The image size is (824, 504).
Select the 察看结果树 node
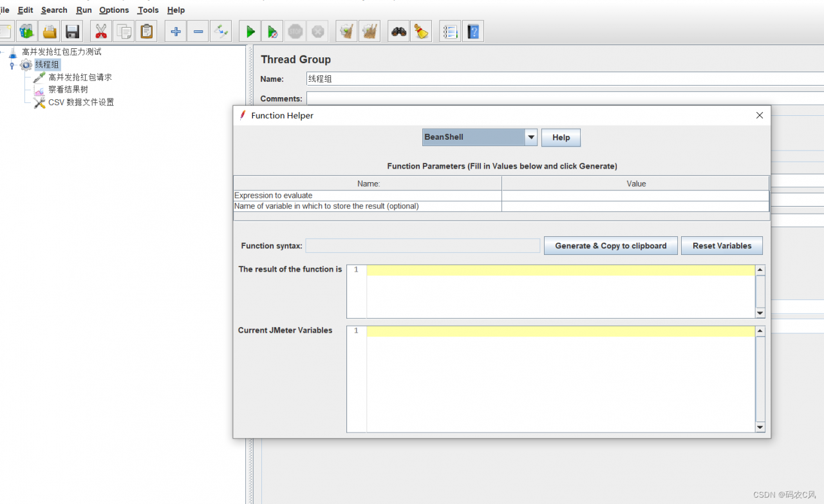click(68, 90)
